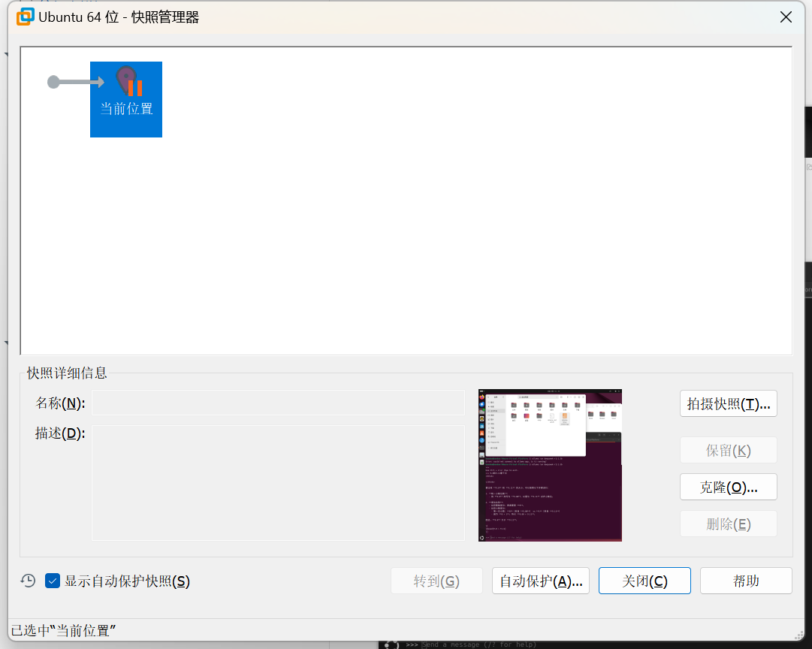
Task: Close the snapshot manager with the X button
Action: click(786, 17)
